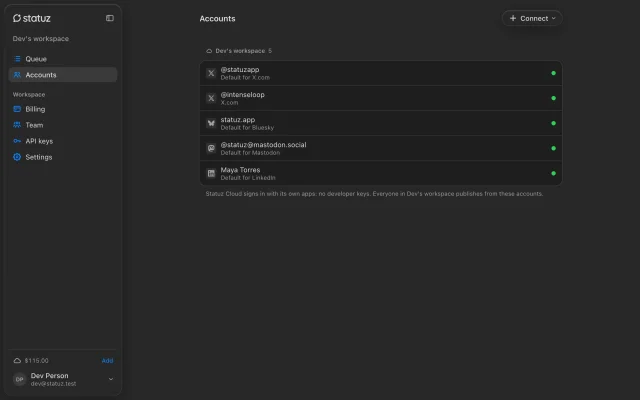Click the cloud icon beside Dev's workspace header
The image size is (640, 400).
pos(209,51)
